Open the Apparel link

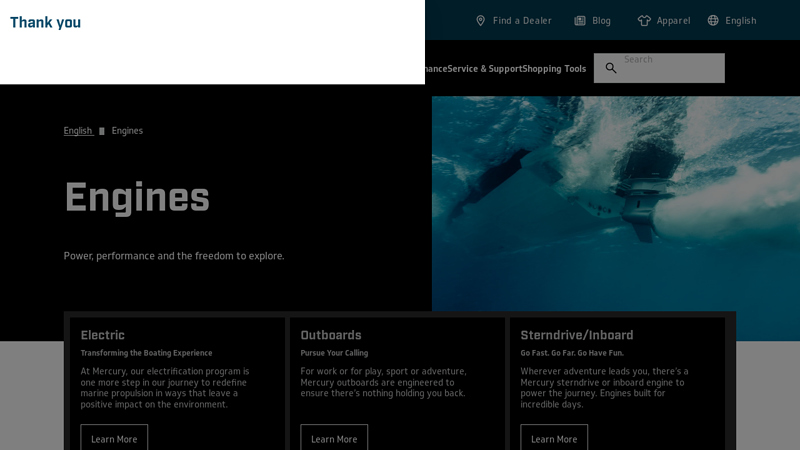point(664,20)
